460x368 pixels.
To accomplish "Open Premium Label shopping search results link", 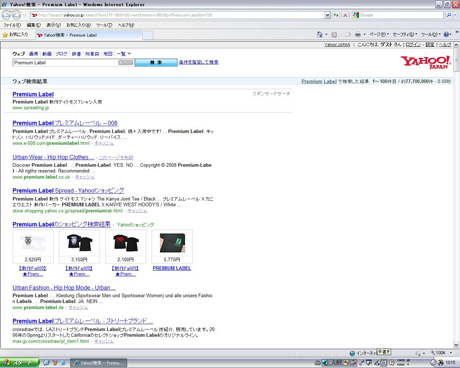I will coord(61,224).
